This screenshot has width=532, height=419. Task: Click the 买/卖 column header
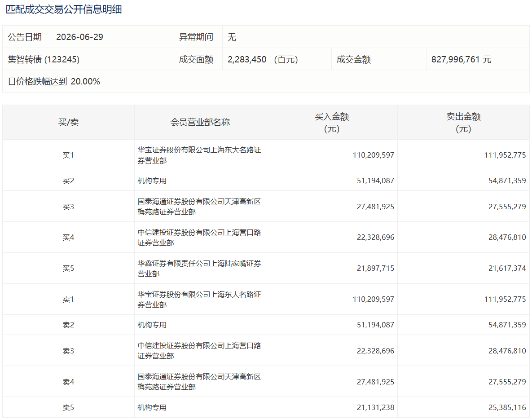68,122
